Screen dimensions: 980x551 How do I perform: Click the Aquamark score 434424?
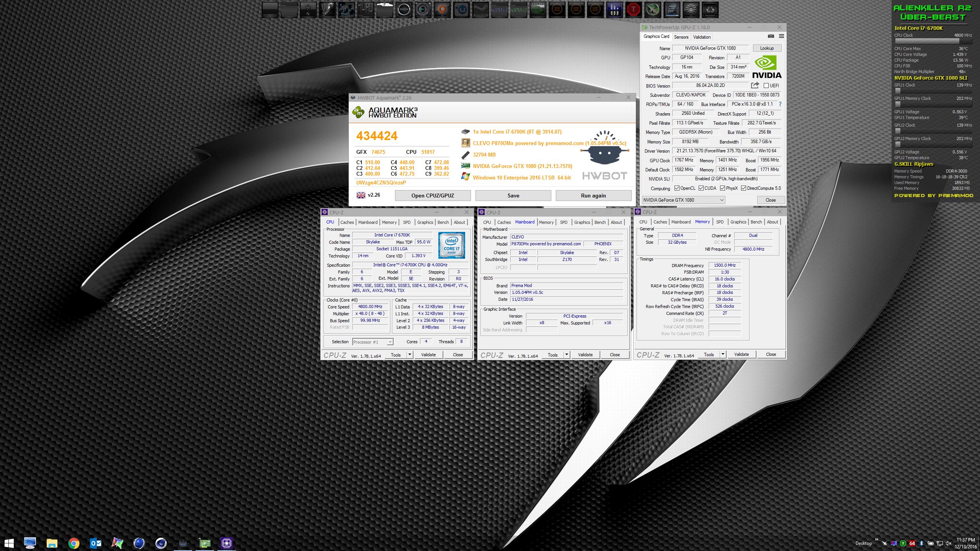pyautogui.click(x=377, y=136)
